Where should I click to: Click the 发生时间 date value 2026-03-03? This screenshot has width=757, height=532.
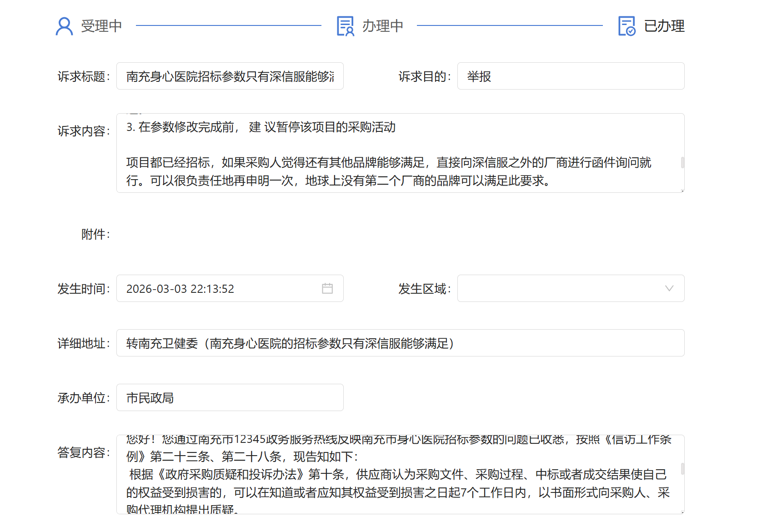coord(180,289)
